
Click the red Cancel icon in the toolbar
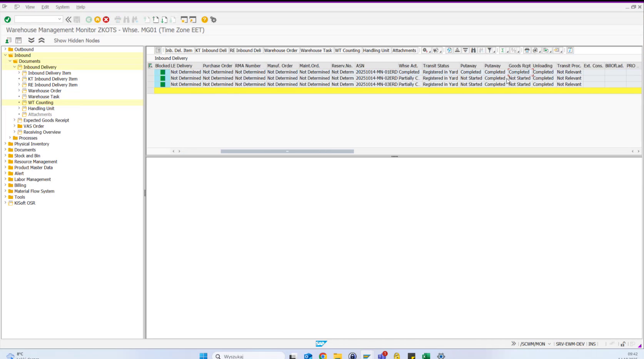[x=106, y=19]
